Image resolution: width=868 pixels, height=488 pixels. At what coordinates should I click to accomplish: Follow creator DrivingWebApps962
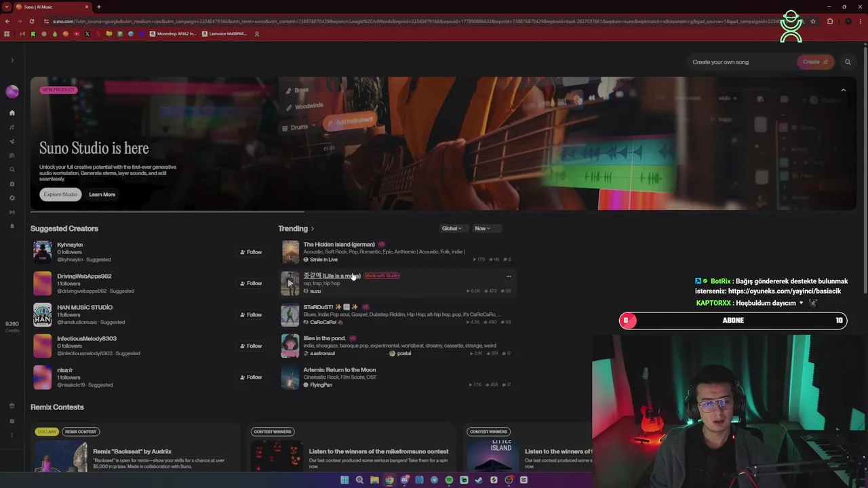(x=251, y=283)
